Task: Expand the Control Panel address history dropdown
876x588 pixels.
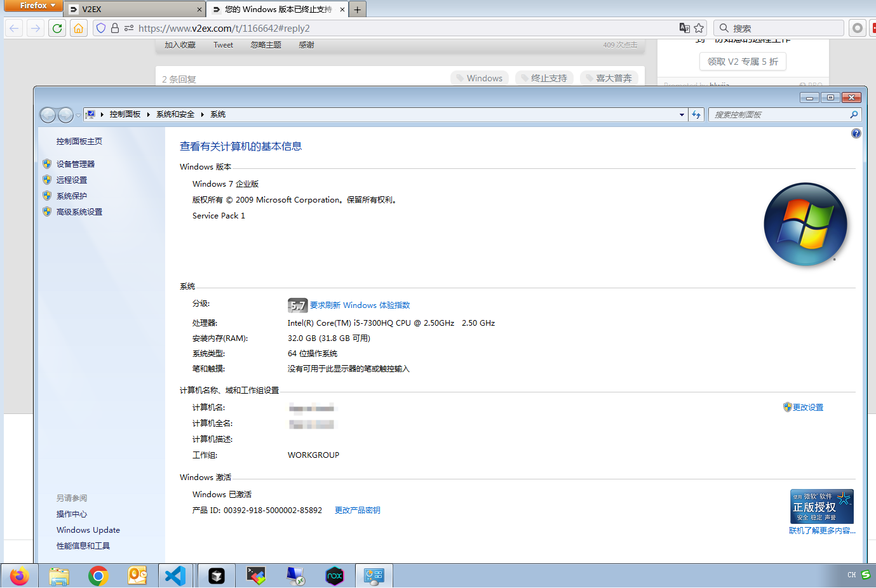Action: [x=682, y=115]
